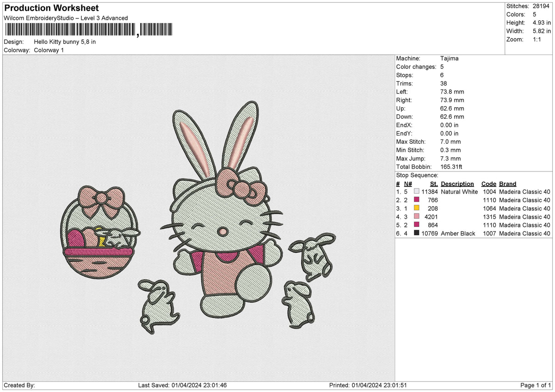
Task: Click the 'Code' column header
Action: pos(488,184)
